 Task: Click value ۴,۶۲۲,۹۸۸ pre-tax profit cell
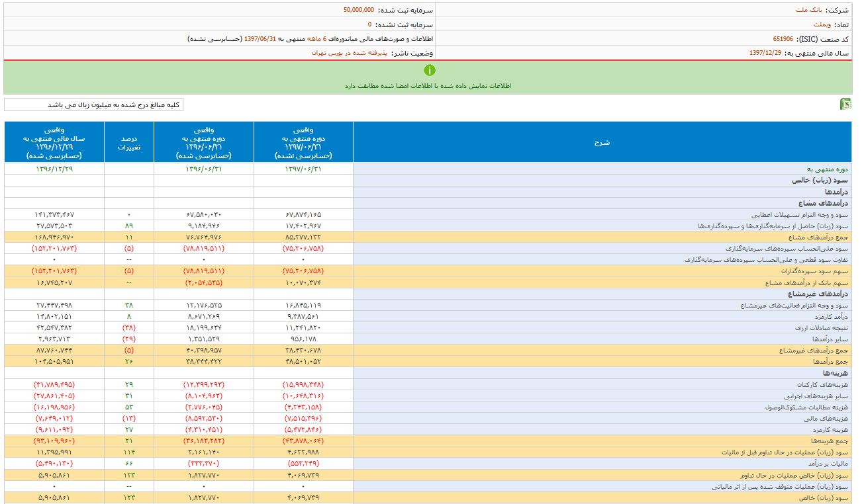pos(303,452)
